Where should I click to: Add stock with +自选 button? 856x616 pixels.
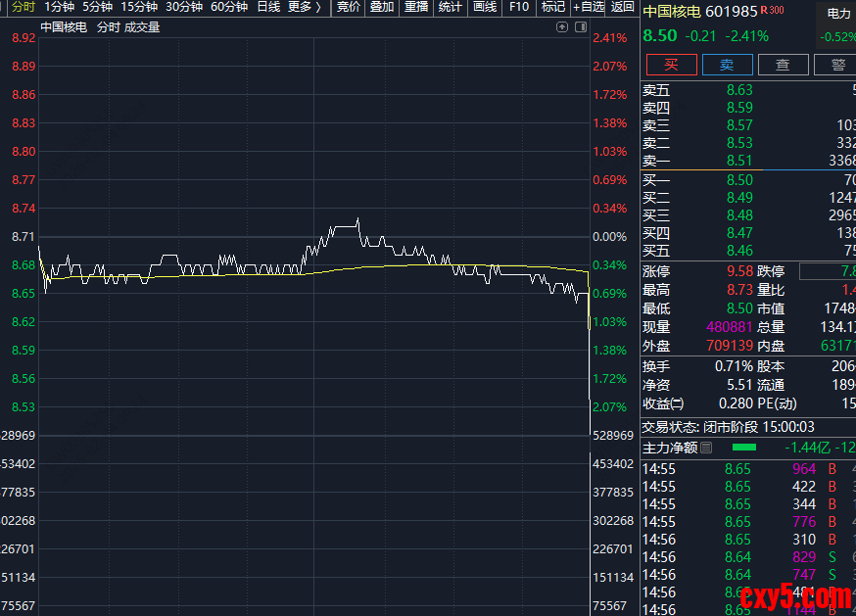click(x=589, y=7)
